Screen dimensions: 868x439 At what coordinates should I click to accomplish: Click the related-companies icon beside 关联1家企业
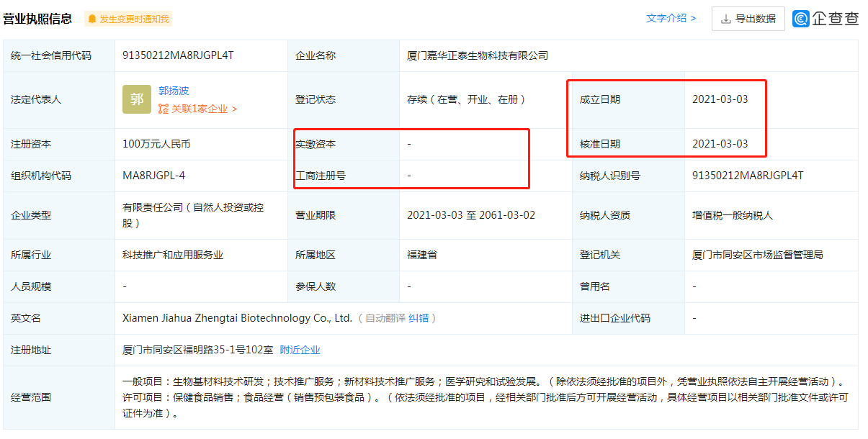pyautogui.click(x=164, y=109)
